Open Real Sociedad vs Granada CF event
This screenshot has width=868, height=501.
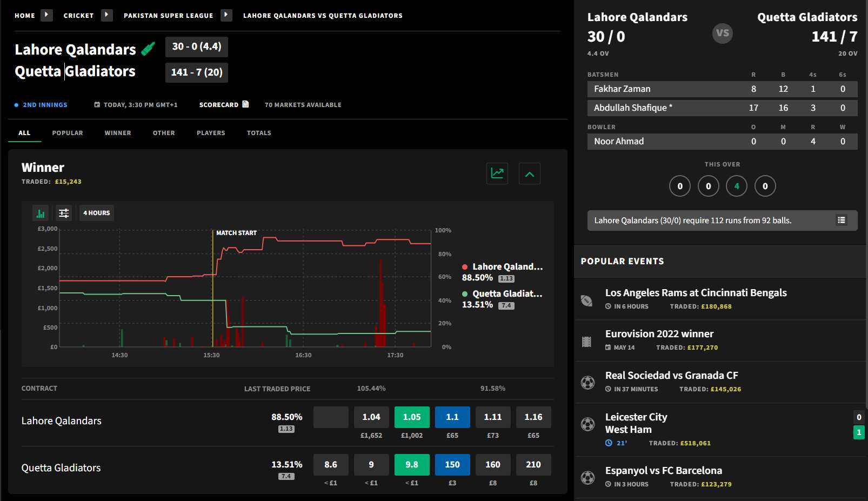(671, 376)
